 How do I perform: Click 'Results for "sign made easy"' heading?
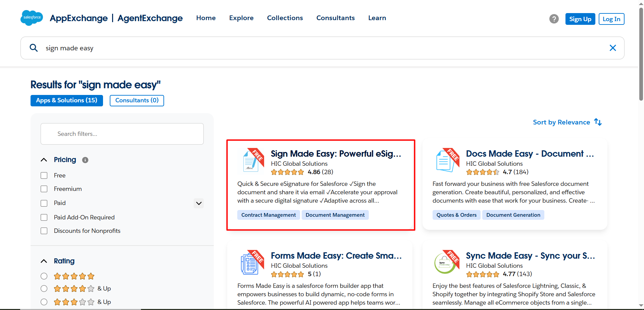[96, 85]
